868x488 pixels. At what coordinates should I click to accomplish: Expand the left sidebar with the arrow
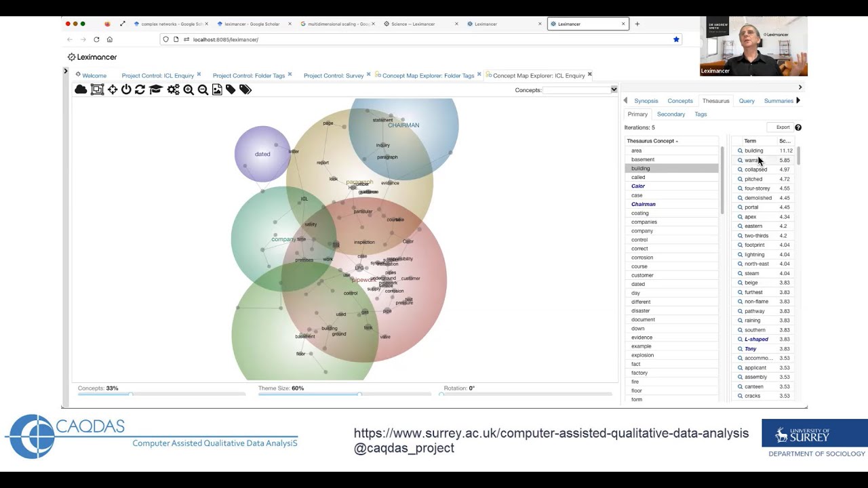click(66, 71)
